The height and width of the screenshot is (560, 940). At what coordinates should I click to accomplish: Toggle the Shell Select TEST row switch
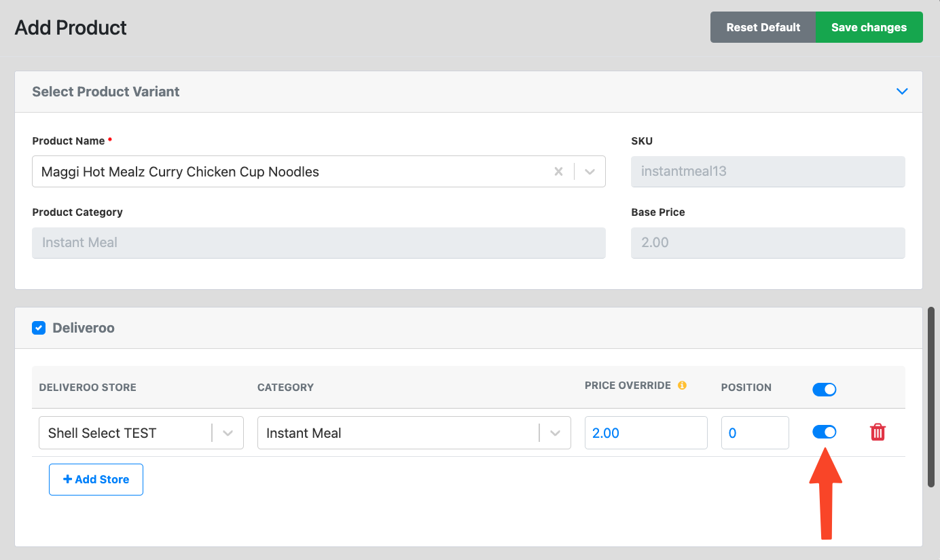click(x=825, y=432)
